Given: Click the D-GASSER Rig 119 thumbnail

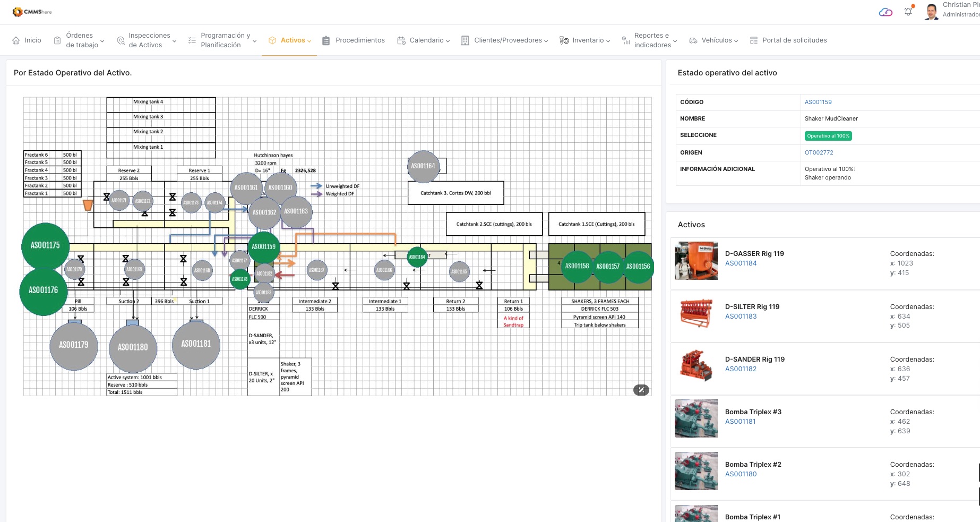Looking at the screenshot, I should click(696, 261).
